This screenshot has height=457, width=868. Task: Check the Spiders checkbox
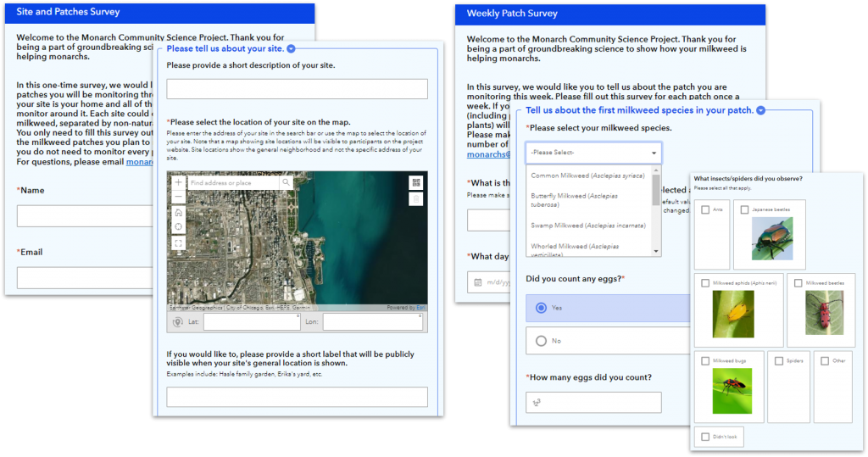(x=779, y=361)
